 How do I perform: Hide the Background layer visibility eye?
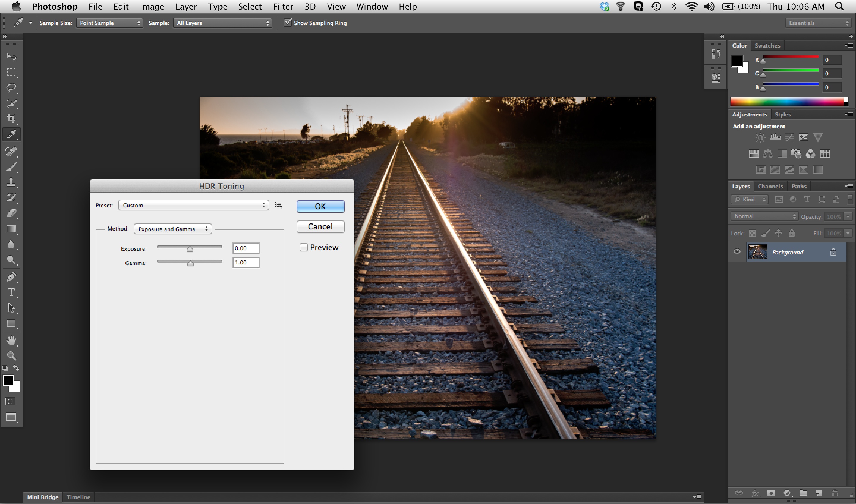pos(737,252)
